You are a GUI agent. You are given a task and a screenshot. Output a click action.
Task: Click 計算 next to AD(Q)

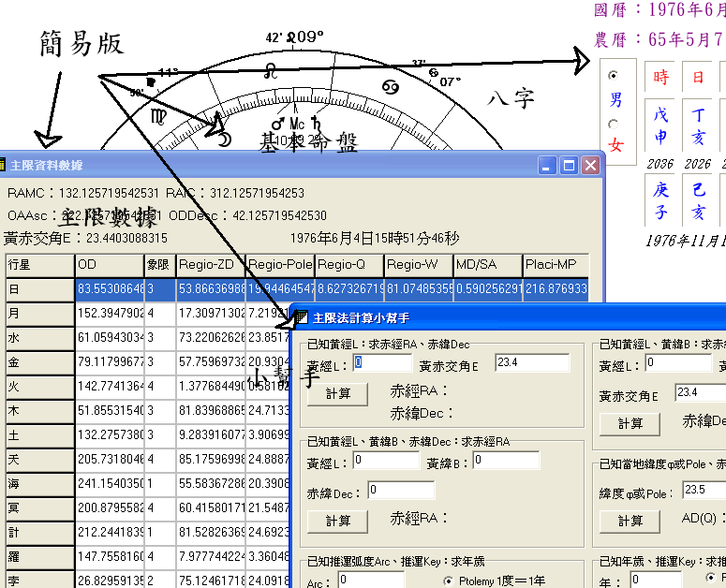(630, 522)
